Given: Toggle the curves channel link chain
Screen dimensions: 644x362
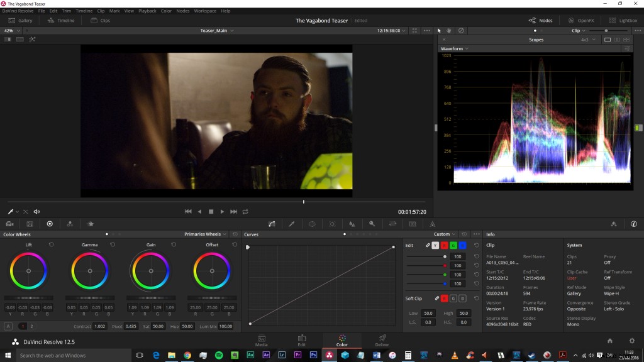Looking at the screenshot, I should (x=428, y=246).
